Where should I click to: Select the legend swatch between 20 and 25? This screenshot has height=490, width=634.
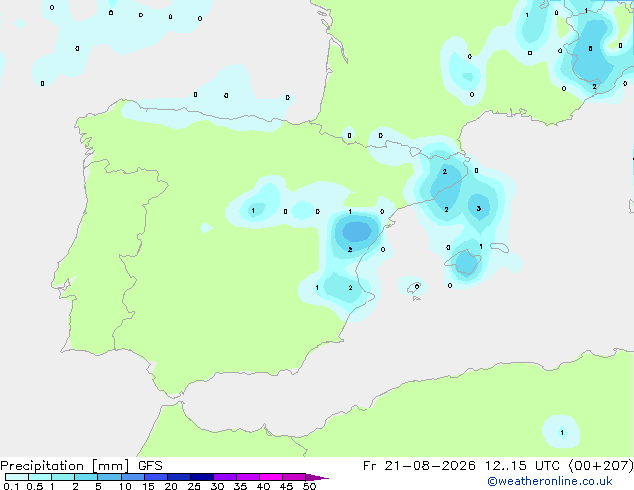click(x=179, y=477)
